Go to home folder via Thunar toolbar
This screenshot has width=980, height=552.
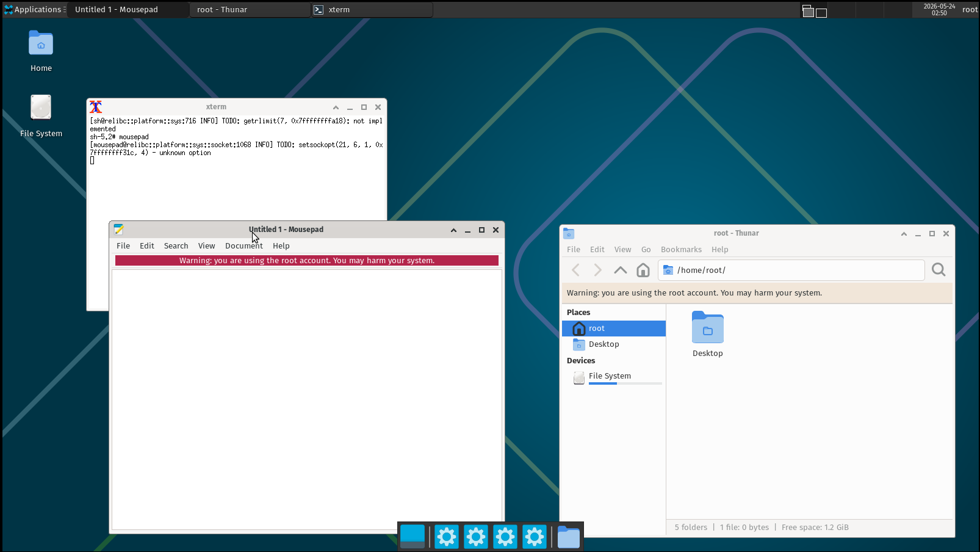[x=643, y=270]
